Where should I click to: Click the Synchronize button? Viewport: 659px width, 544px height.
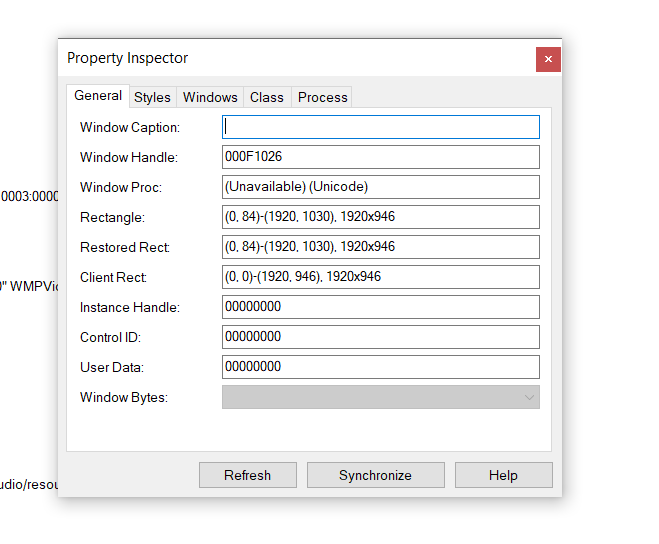pyautogui.click(x=375, y=475)
